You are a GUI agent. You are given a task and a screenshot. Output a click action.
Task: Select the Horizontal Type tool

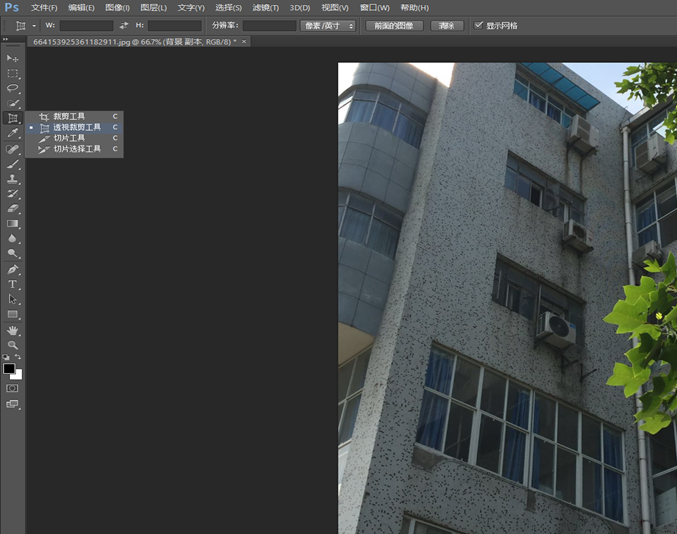click(13, 284)
